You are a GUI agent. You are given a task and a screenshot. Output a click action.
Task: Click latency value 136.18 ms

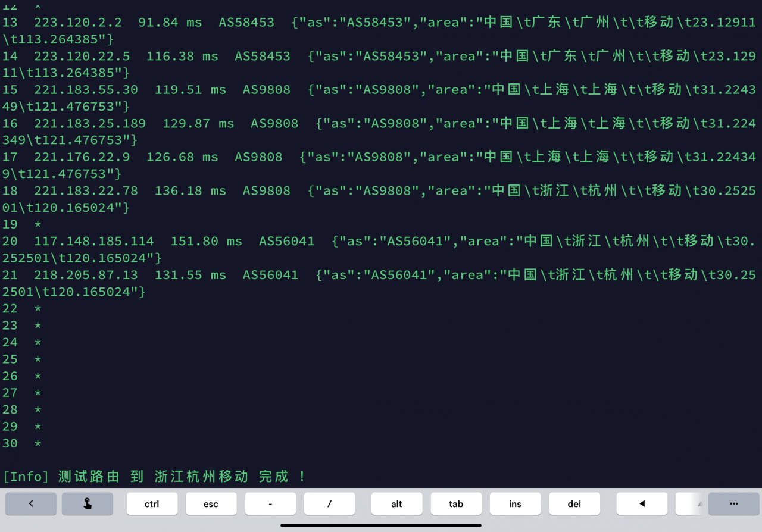pos(190,190)
